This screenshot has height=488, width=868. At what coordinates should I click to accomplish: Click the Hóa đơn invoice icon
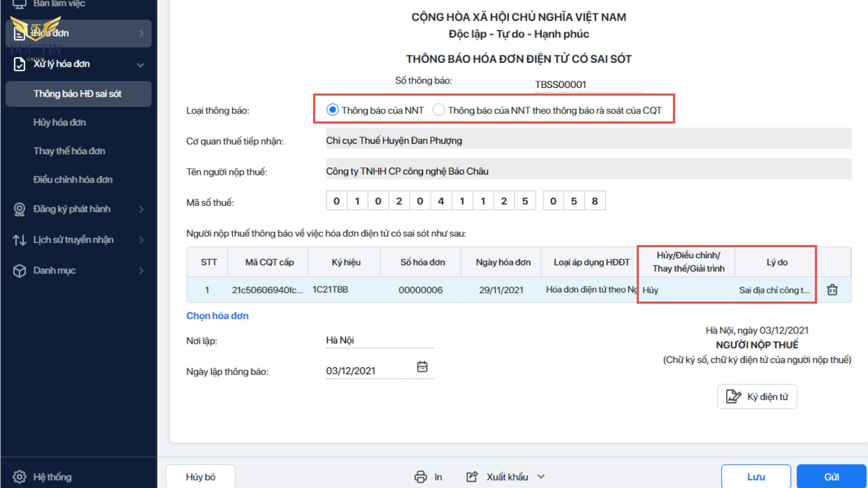pyautogui.click(x=19, y=33)
